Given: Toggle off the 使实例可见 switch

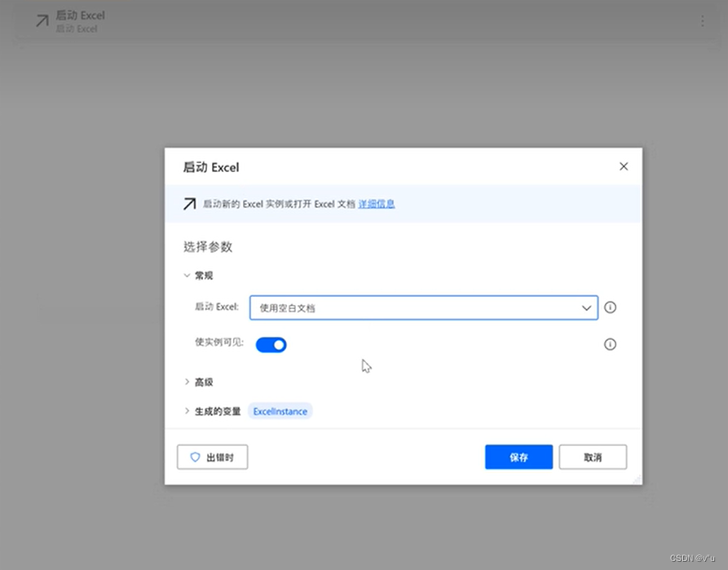Looking at the screenshot, I should (271, 344).
